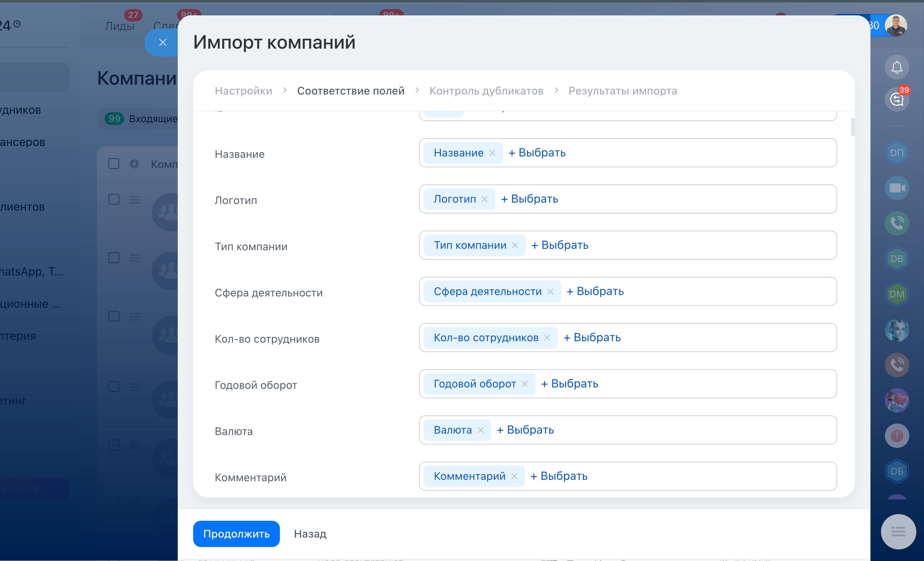
Task: Remove the Сфера деятельности tag
Action: [550, 292]
